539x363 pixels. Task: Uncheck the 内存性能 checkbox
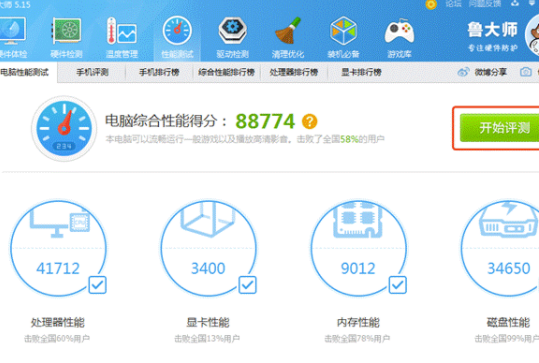[397, 285]
